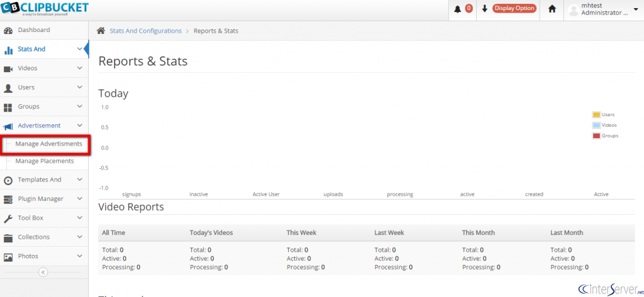The image size is (644, 297).
Task: Select the Tool Box sidebar label
Action: point(30,218)
